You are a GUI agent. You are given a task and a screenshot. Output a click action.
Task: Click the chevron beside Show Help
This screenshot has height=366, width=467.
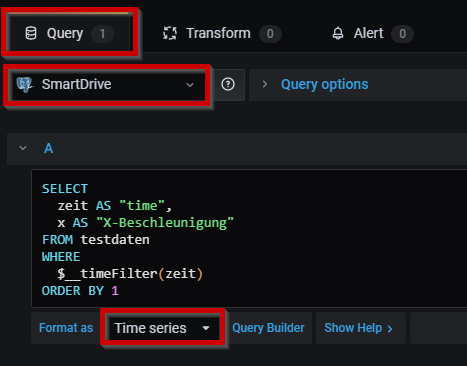390,329
